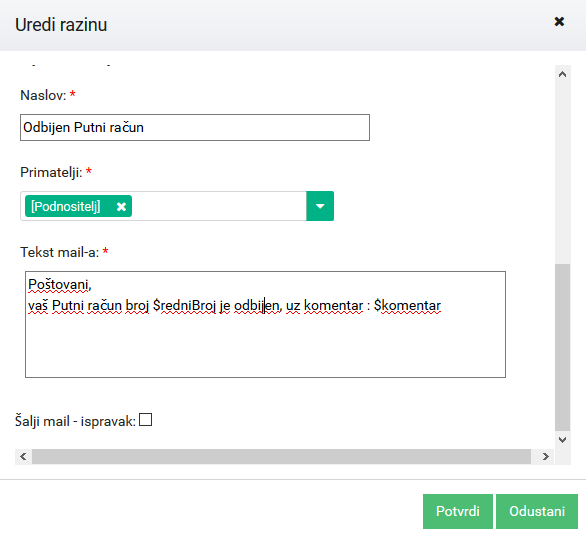Click empty area of Primatelji field
Viewport: 586px width, 539px height.
coord(219,206)
